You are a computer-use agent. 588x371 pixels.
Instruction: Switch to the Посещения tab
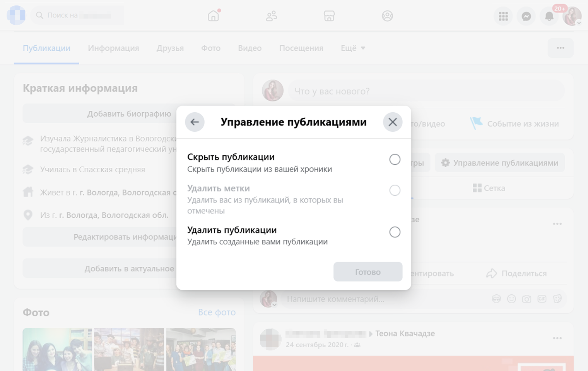(301, 48)
